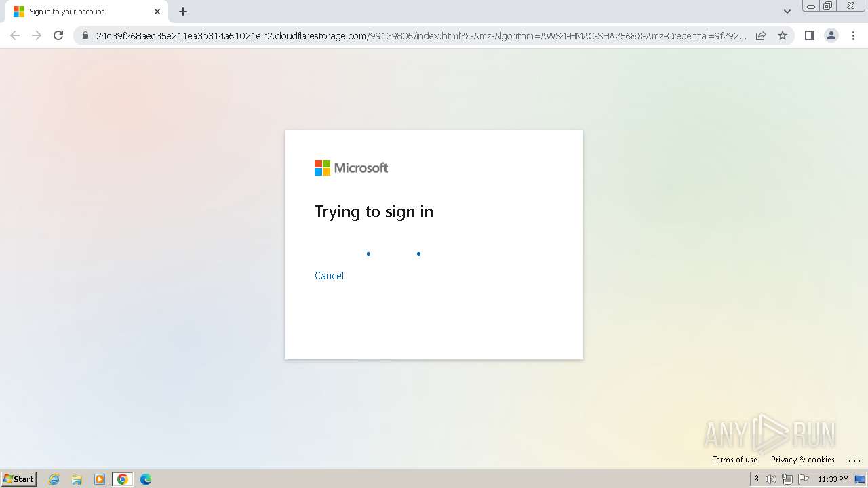
Task: Open the Windows Start menu
Action: click(19, 479)
